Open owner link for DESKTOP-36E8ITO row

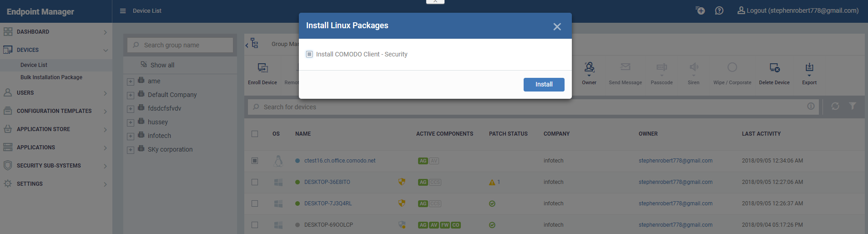pyautogui.click(x=676, y=182)
